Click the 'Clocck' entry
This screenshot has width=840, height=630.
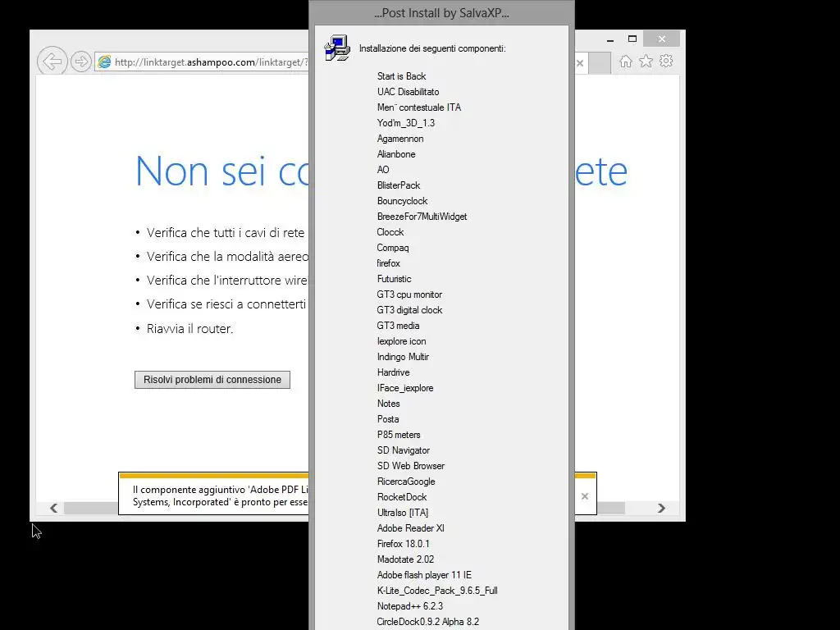tap(390, 232)
